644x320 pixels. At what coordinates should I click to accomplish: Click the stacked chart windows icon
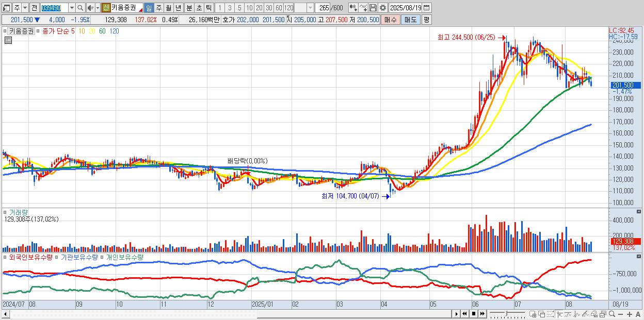(x=603, y=314)
